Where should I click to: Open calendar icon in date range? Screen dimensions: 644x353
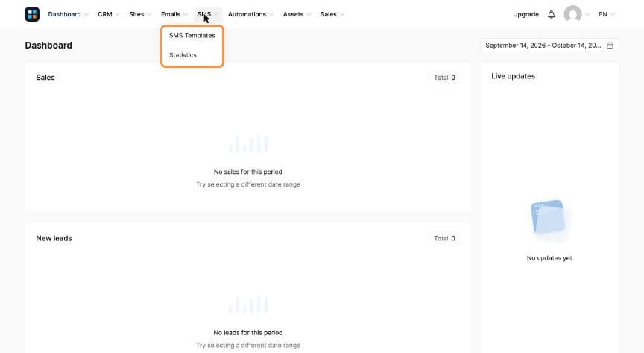click(x=610, y=46)
